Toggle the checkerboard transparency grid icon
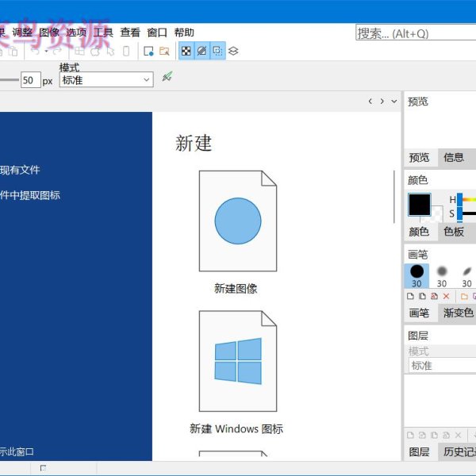The width and height of the screenshot is (476, 476). [x=186, y=51]
